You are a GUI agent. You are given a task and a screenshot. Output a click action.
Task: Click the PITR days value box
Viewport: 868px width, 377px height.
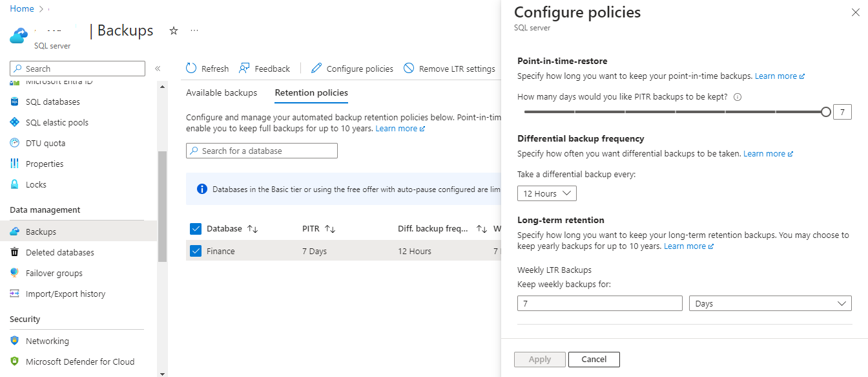pos(842,112)
